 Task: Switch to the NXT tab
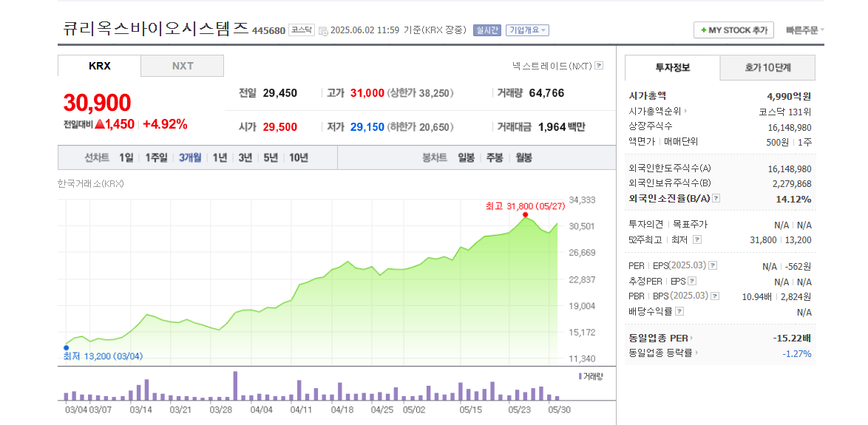183,66
